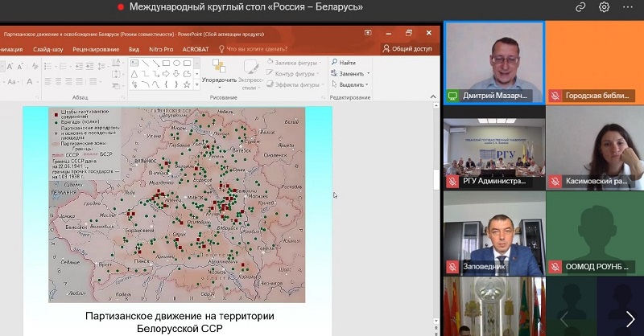Expand Shape Outline (Контур фигуры) dropdown
This screenshot has width=644, height=336.
295,73
